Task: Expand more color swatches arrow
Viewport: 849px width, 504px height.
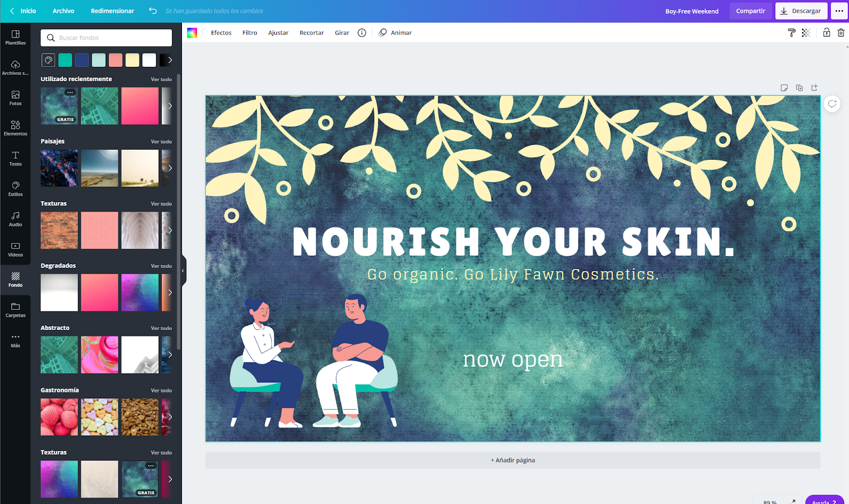Action: click(x=170, y=60)
